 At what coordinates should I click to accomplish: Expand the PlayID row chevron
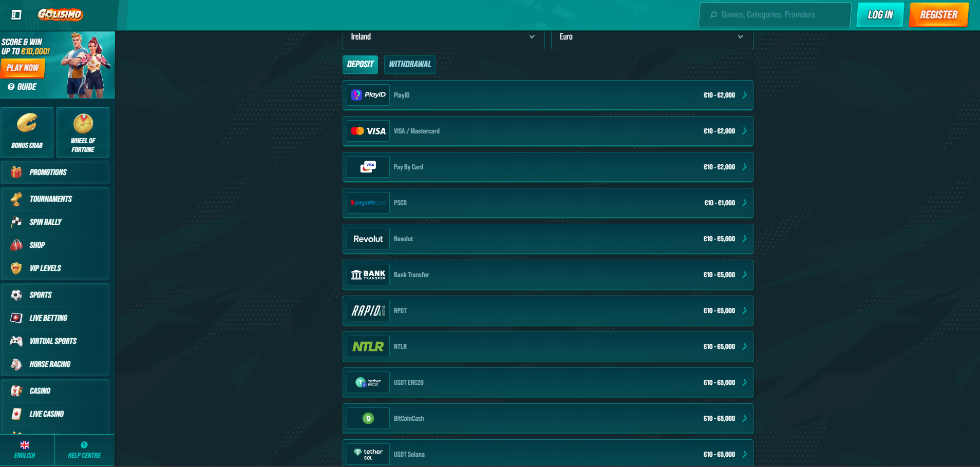[x=744, y=95]
